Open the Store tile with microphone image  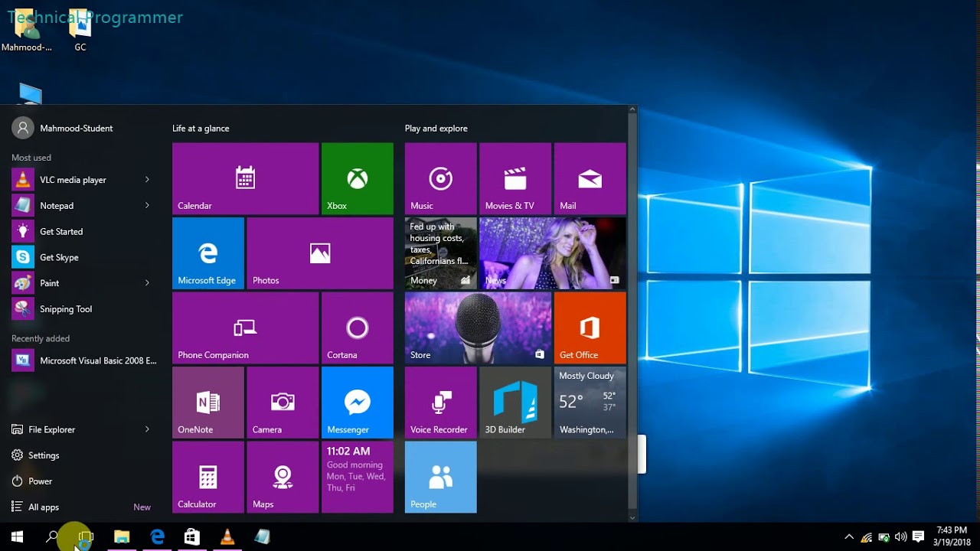(x=478, y=328)
